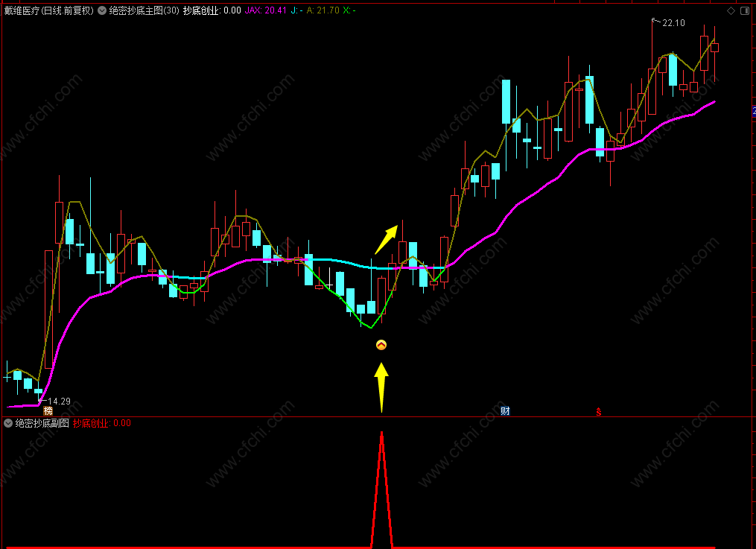Viewport: 756px width, 549px height.
Task: Click the A: 21.70 value label
Action: pyautogui.click(x=323, y=10)
